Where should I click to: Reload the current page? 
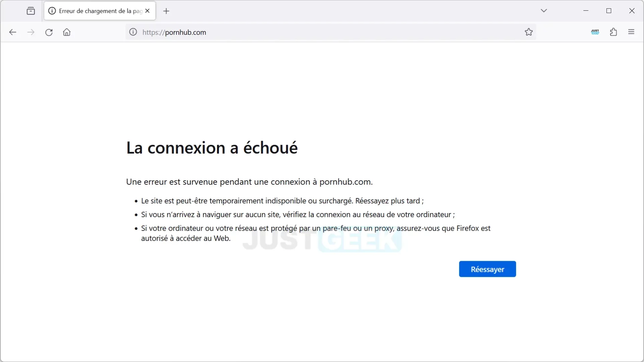tap(49, 32)
